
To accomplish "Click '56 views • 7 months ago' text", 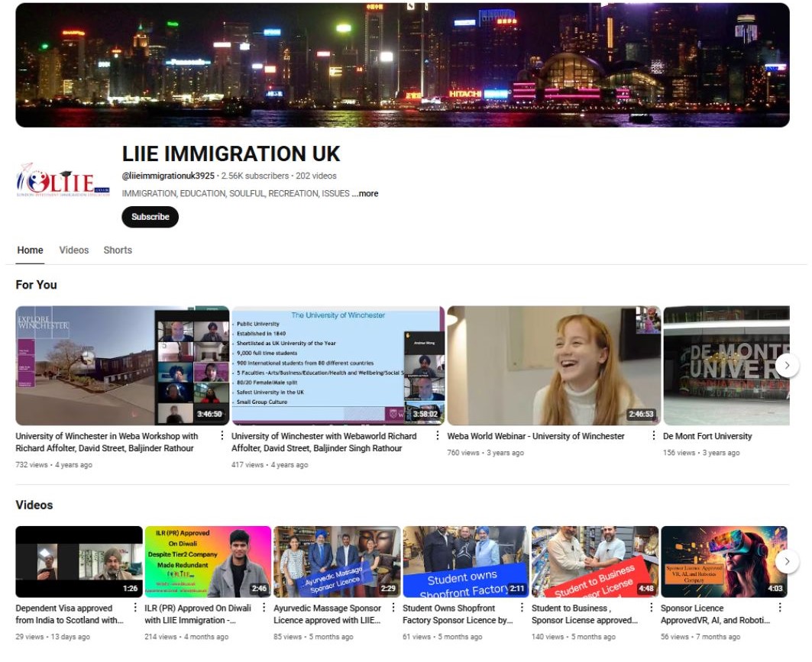I will click(700, 637).
